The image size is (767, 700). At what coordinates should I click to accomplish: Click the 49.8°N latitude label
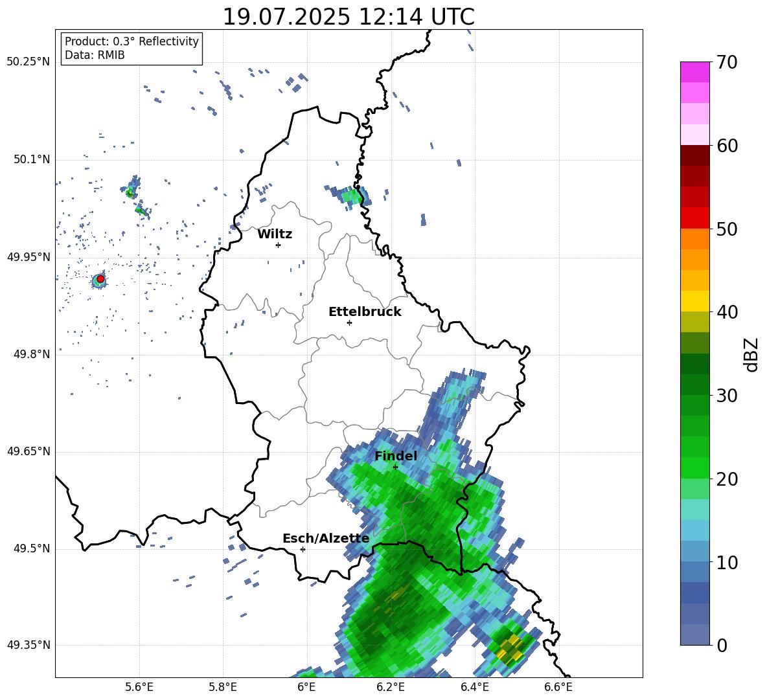32,354
